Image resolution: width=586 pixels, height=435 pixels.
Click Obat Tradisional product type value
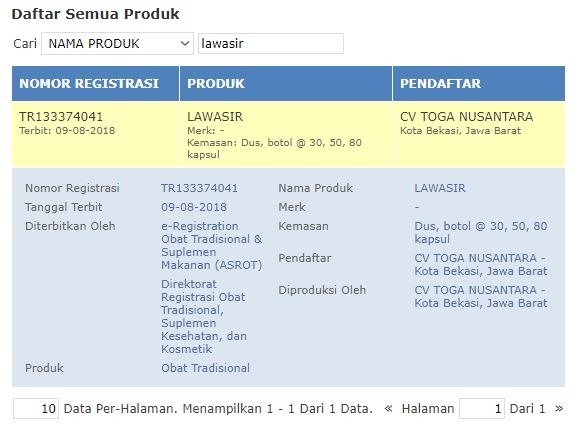[206, 368]
